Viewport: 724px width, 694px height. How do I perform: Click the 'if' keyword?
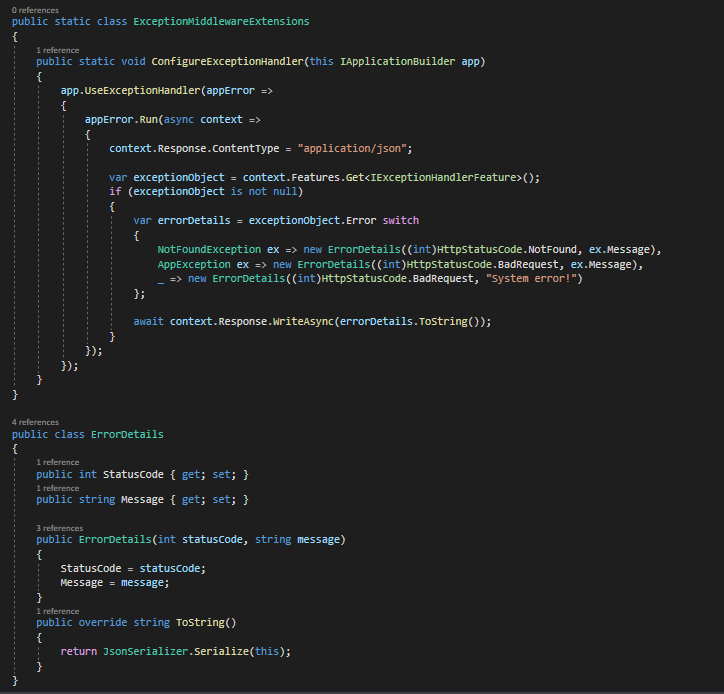(x=115, y=192)
